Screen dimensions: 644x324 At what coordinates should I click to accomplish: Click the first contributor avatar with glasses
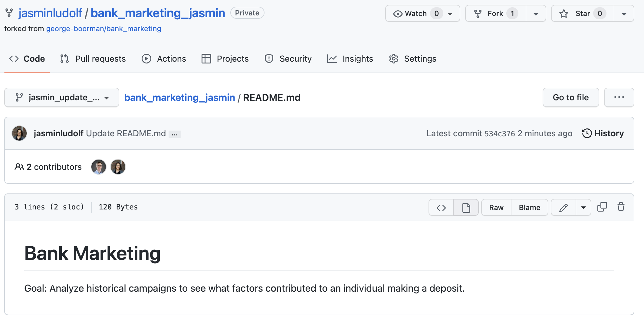pyautogui.click(x=99, y=167)
